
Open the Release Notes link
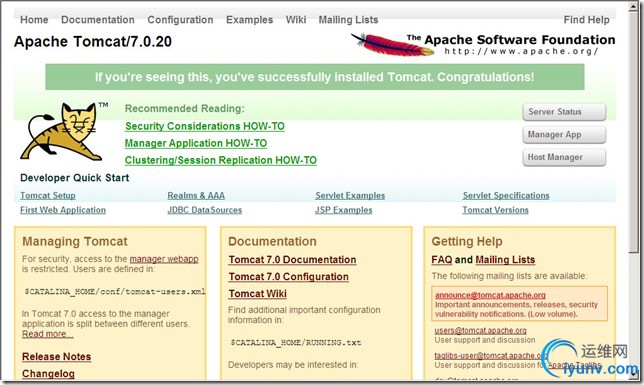[x=57, y=357]
